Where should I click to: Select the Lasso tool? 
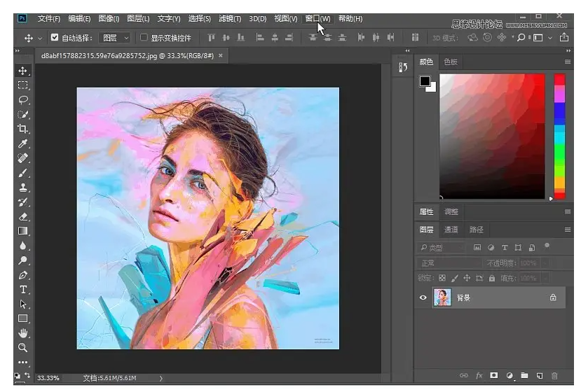coord(23,99)
